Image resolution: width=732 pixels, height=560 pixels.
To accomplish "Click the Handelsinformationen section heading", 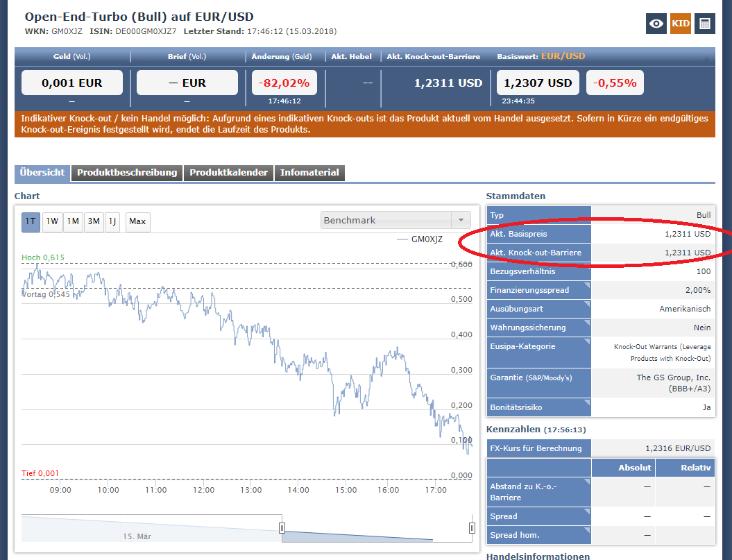I will pyautogui.click(x=538, y=556).
